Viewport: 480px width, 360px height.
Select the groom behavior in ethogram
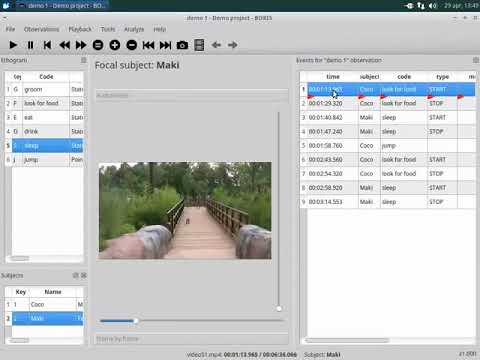point(44,89)
